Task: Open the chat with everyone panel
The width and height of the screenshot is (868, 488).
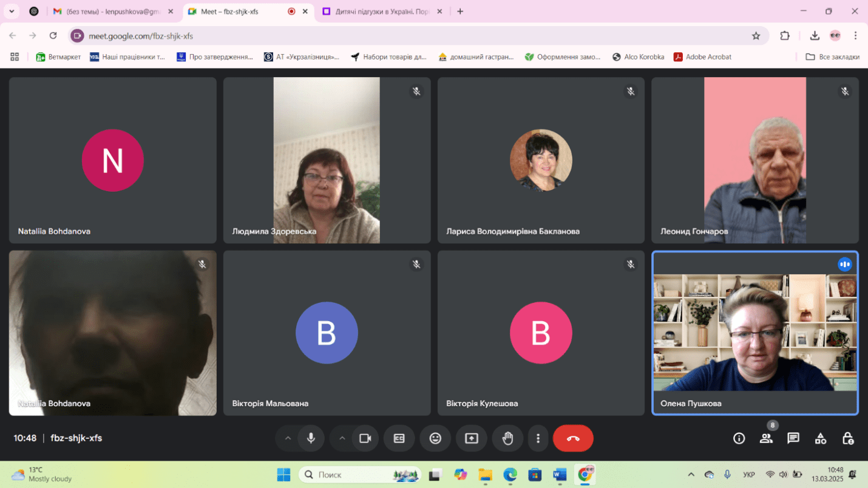Action: (793, 438)
